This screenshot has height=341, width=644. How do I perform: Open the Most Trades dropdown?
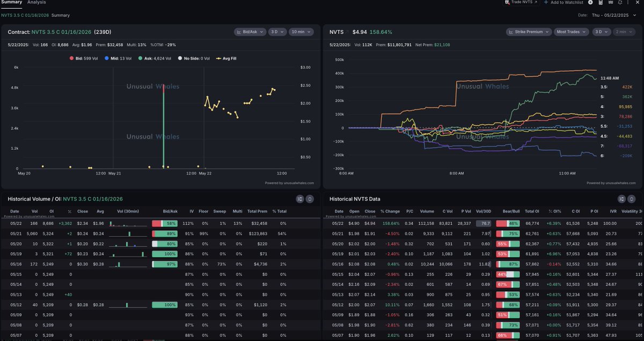coord(571,32)
